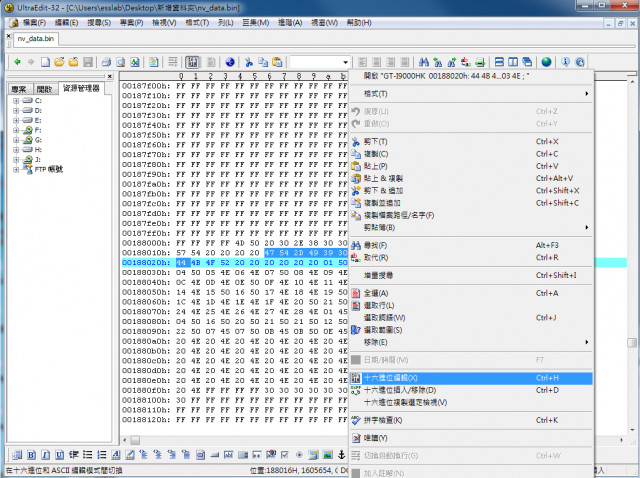Screen dimensions: 640x478
Task: Open print preview with the magnifier page icon
Action: coord(120,62)
